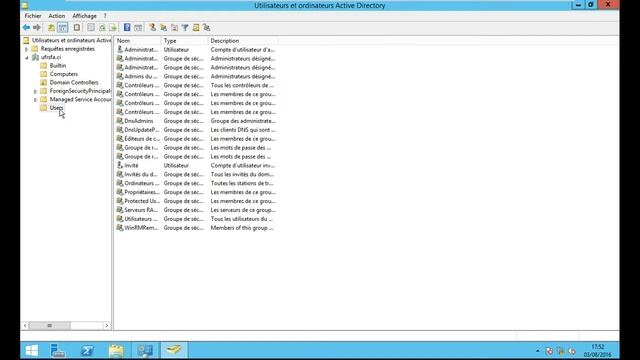The image size is (640, 360).
Task: Select the 'Ordinateurs ...' group row
Action: point(196,183)
